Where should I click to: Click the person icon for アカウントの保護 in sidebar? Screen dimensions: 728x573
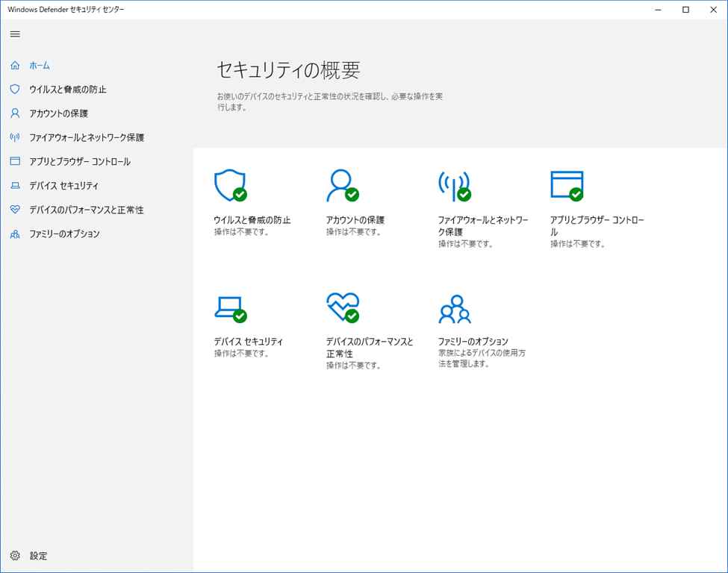click(15, 113)
